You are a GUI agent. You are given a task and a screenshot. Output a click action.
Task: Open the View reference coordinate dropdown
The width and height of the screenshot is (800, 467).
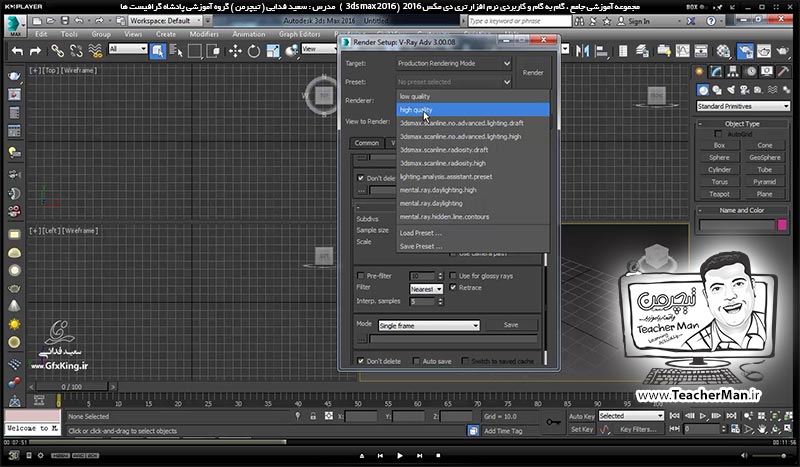pyautogui.click(x=319, y=49)
